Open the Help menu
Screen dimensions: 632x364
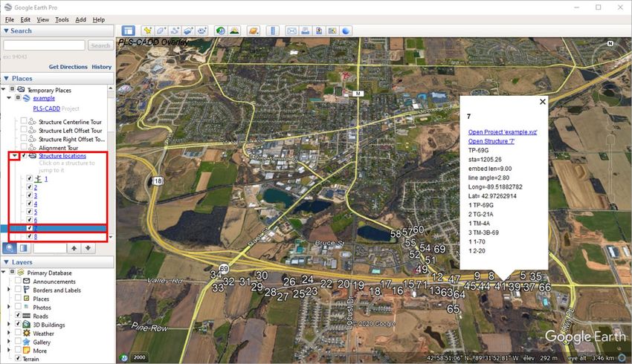point(99,19)
